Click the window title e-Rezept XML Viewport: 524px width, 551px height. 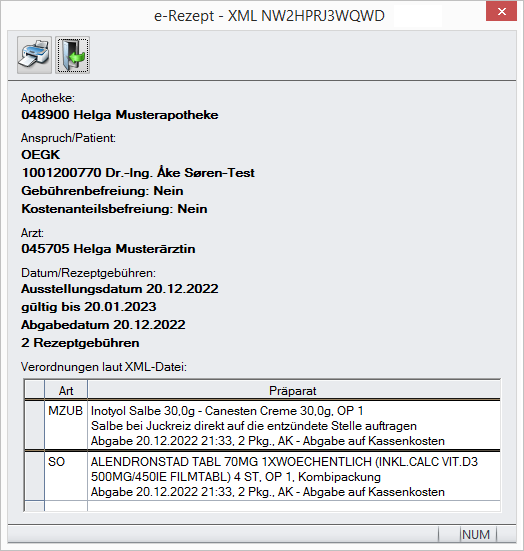[269, 16]
